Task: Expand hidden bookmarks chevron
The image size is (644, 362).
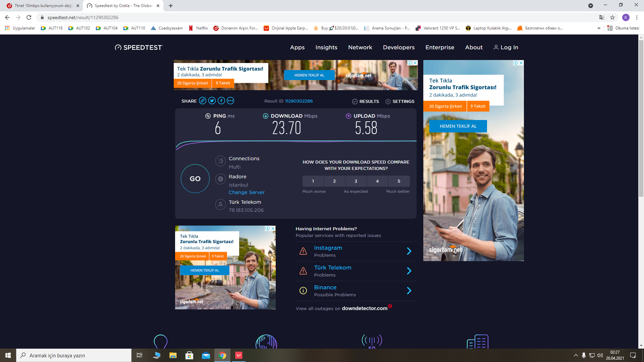Action: coord(599,28)
